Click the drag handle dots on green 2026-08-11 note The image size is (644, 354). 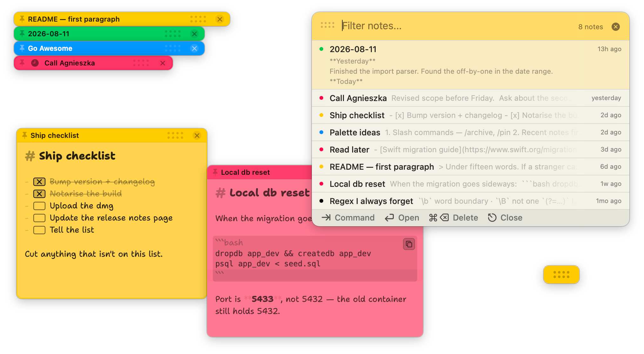pos(173,34)
